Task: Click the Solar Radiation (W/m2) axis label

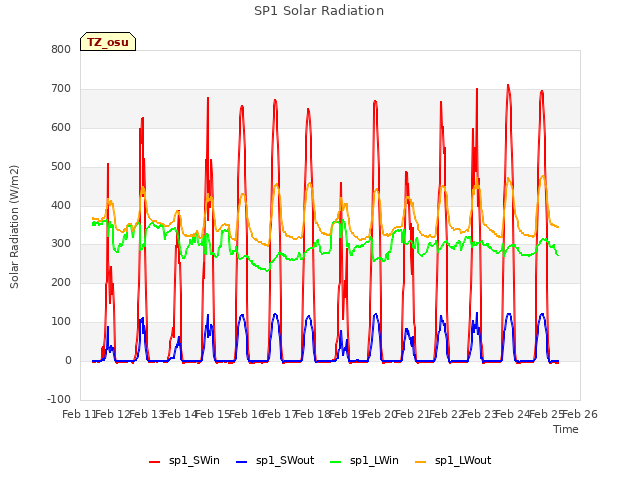Action: click(x=14, y=227)
